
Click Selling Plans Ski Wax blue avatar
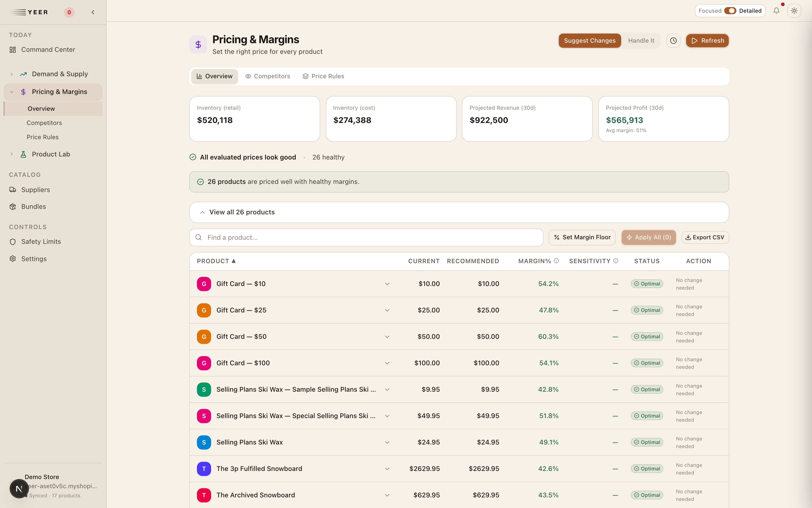click(204, 442)
